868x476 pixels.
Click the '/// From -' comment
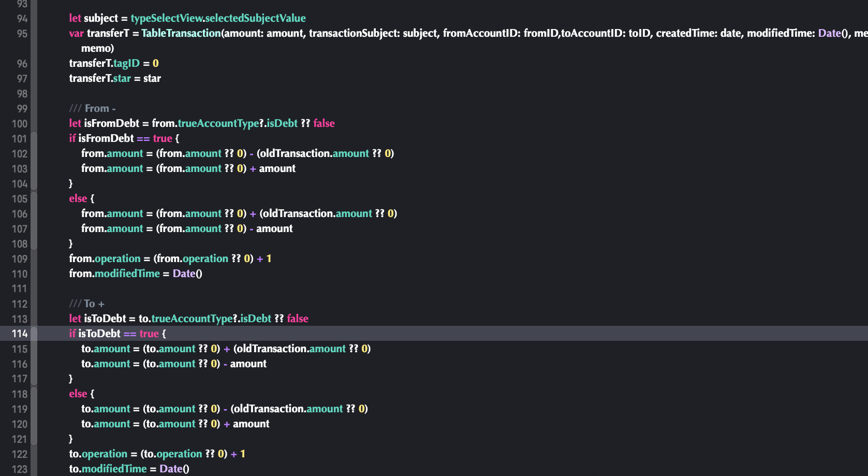tap(92, 109)
